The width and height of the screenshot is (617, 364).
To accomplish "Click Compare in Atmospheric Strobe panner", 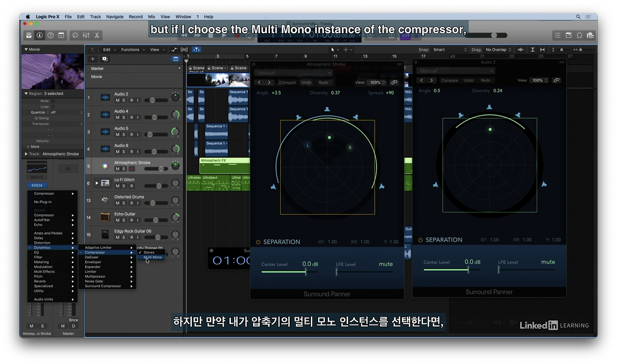I will (x=287, y=82).
